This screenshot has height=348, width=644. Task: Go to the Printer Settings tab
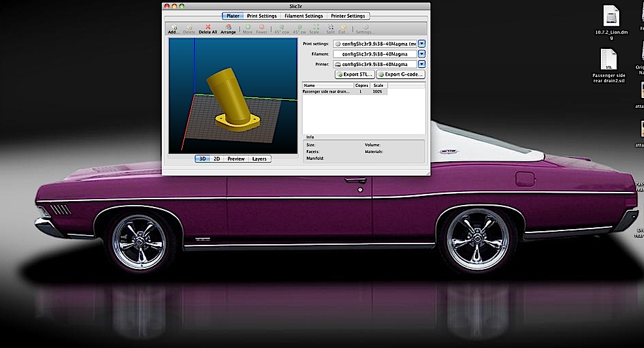[348, 16]
